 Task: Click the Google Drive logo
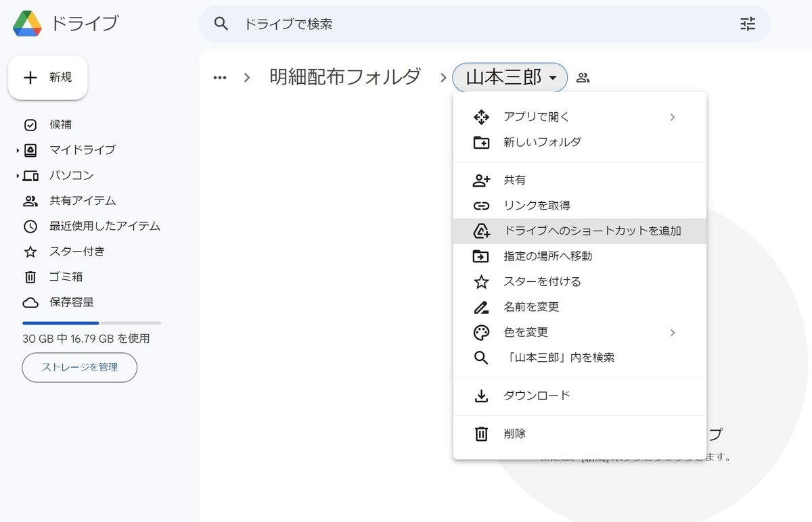tap(28, 24)
